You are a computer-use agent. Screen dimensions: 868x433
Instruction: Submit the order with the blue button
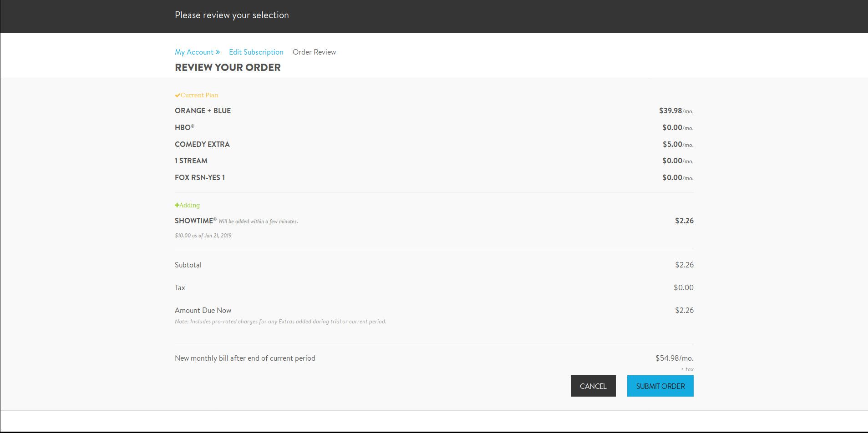click(x=660, y=386)
